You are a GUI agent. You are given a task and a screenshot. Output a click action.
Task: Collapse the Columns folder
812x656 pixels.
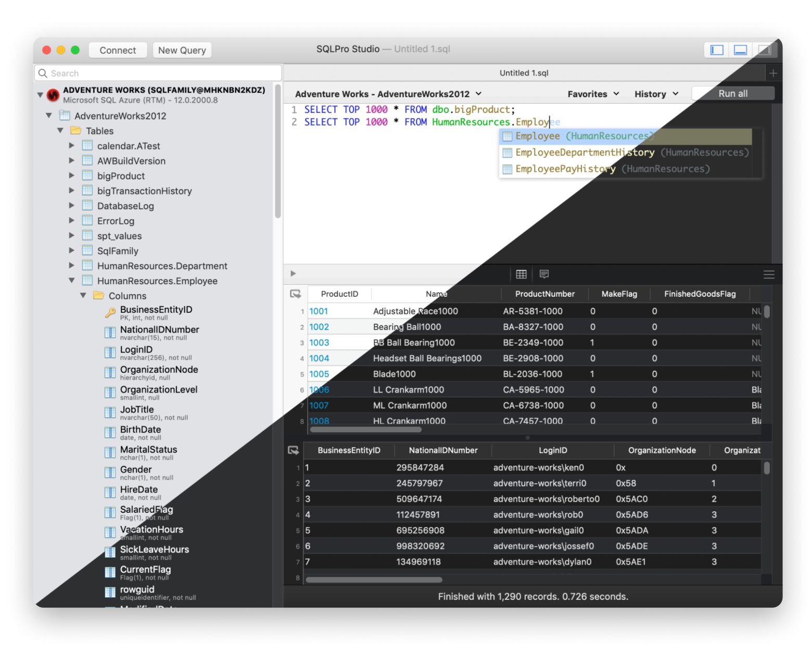coord(83,296)
